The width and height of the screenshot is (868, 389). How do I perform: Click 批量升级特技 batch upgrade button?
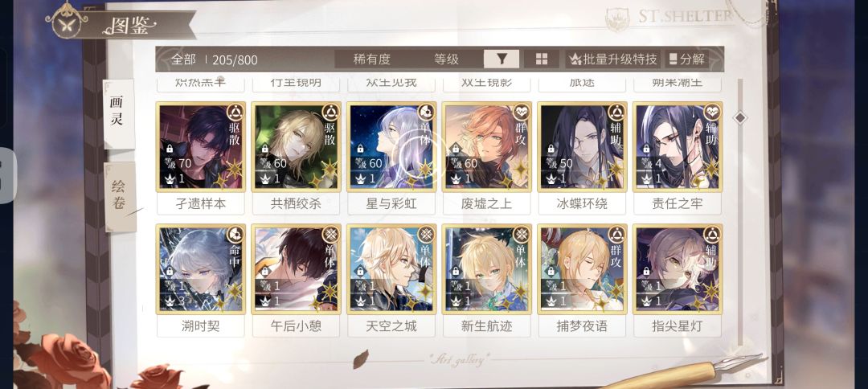click(x=612, y=59)
